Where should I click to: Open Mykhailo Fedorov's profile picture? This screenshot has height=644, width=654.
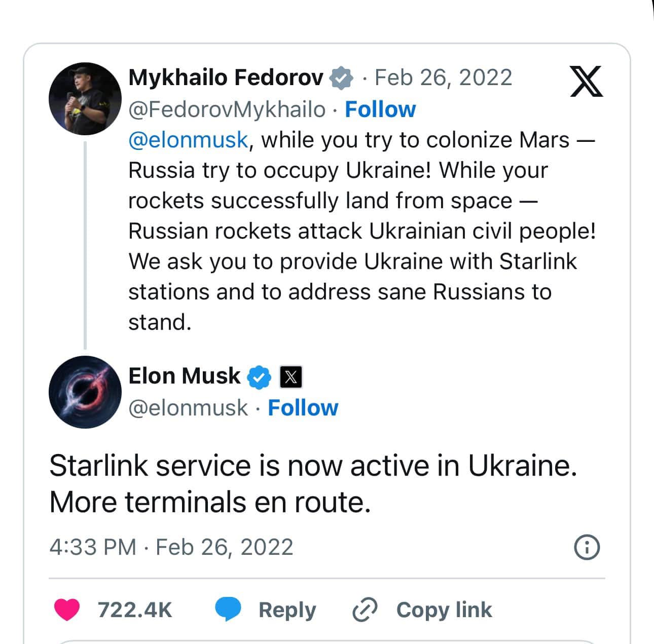pos(85,99)
